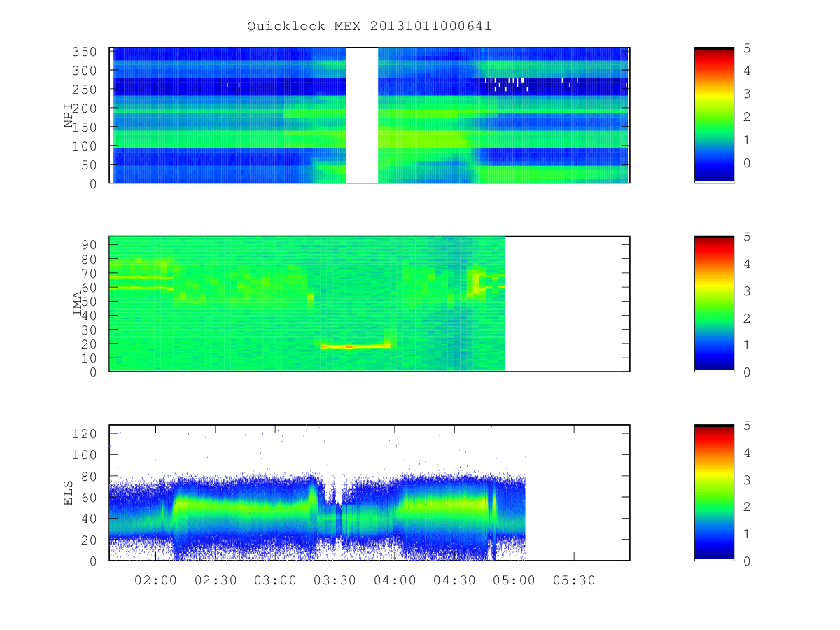840x630 pixels.
Task: Click the 05:30 time tick label
Action: [574, 581]
